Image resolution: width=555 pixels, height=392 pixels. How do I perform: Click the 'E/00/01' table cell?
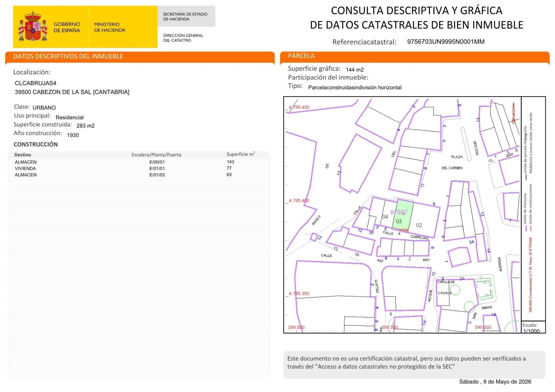(157, 162)
